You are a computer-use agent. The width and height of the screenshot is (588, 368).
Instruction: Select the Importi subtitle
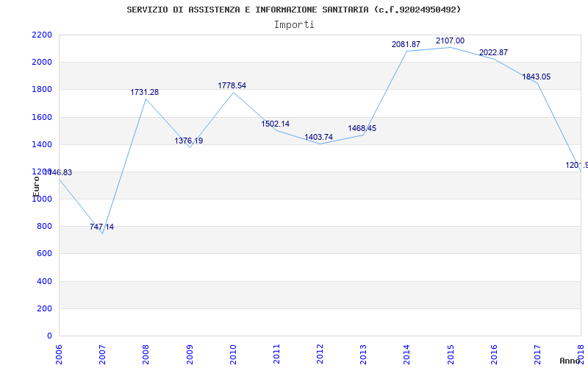click(294, 25)
